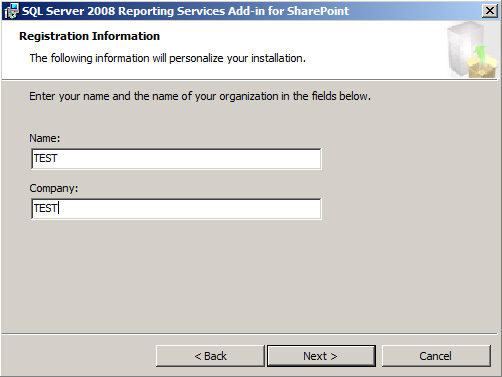Proceed with the Next > button
The image size is (502, 377).
[321, 356]
